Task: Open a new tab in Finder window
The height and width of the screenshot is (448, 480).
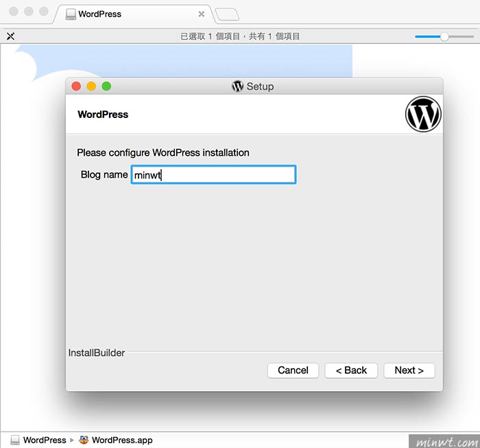Action: [227, 14]
